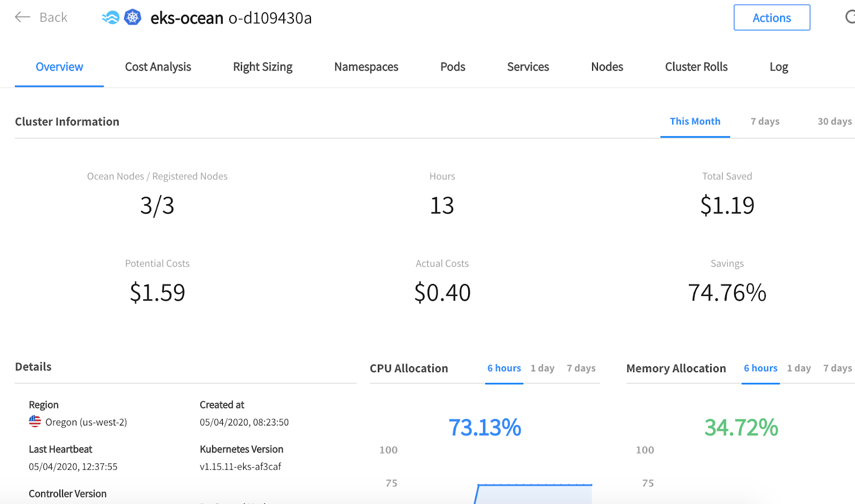
Task: Click the Hours value 13
Action: [442, 206]
